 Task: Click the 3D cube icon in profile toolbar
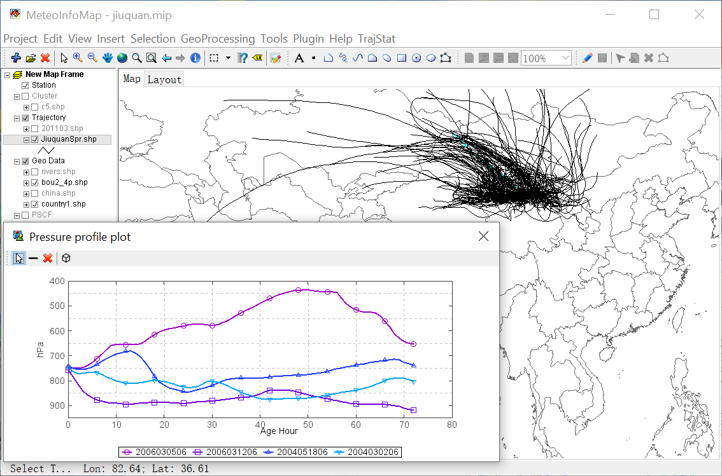(66, 258)
